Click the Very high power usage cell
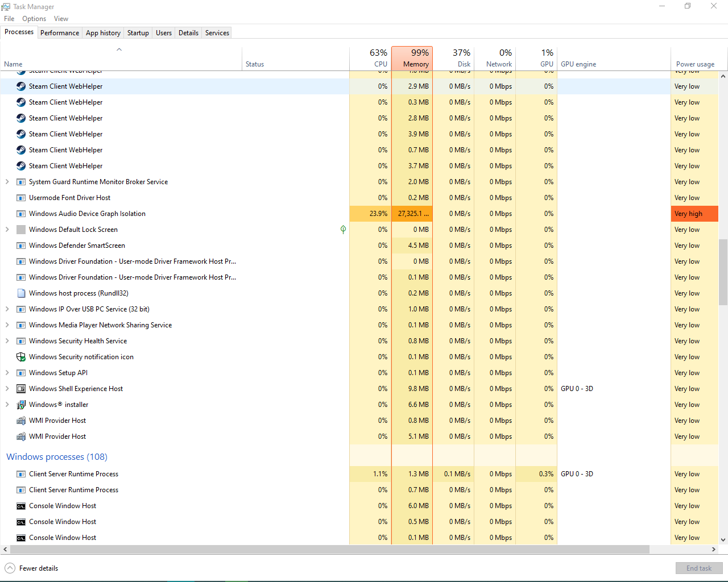Viewport: 728px width, 582px height. pos(695,214)
